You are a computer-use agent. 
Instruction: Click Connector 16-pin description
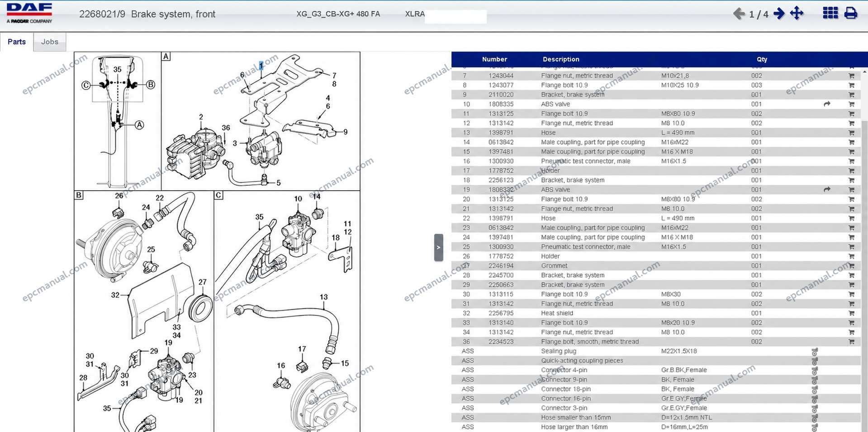coord(566,399)
